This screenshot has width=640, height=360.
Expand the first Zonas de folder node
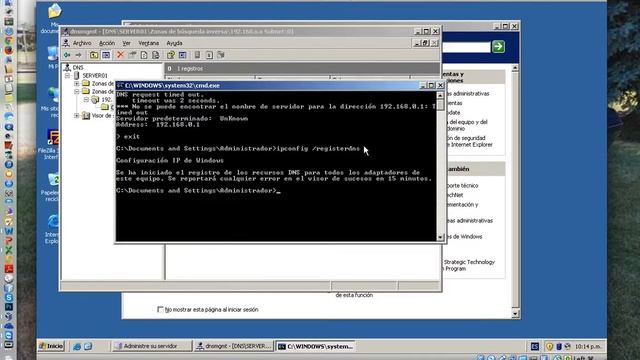(x=76, y=83)
